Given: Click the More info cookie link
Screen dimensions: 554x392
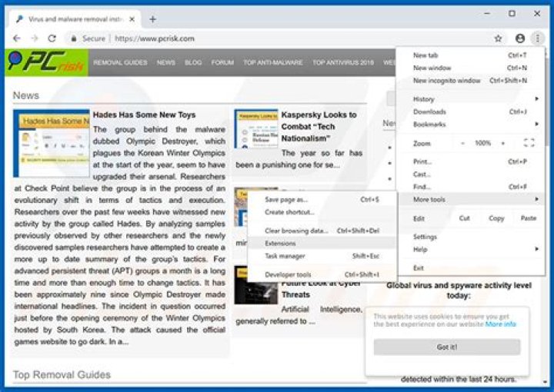Looking at the screenshot, I should (500, 324).
